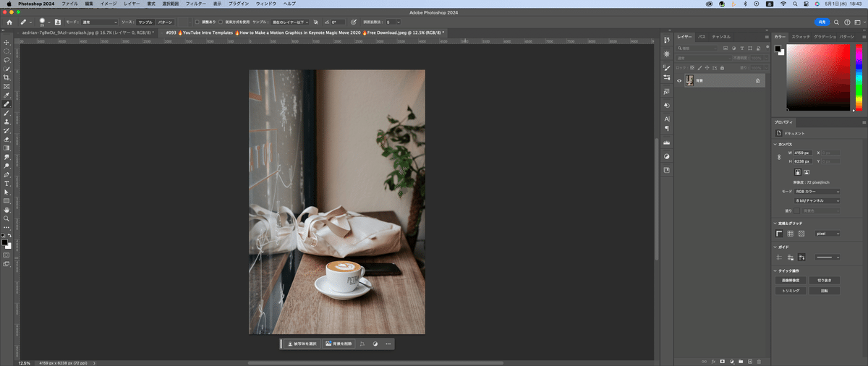Select the サンプル source button
Screen dimensions: 868x366
point(145,22)
